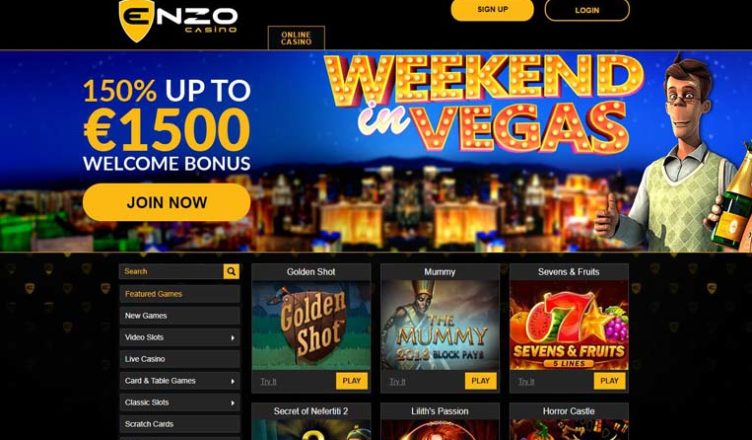
Task: Click the Enzo Casino shield logo
Action: click(137, 21)
